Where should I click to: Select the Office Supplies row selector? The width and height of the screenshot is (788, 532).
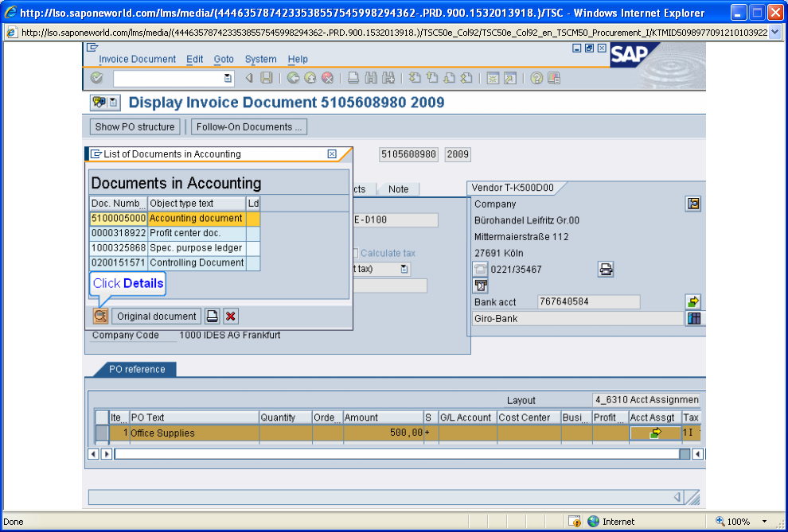tap(102, 433)
